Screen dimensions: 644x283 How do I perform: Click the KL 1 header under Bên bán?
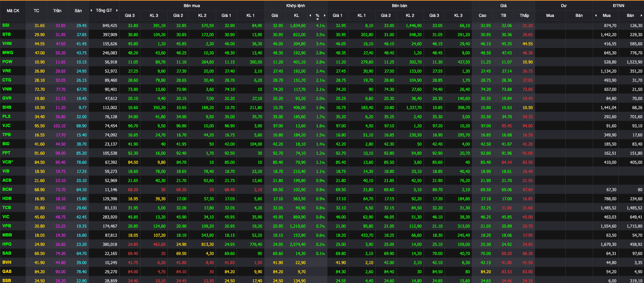361,16
